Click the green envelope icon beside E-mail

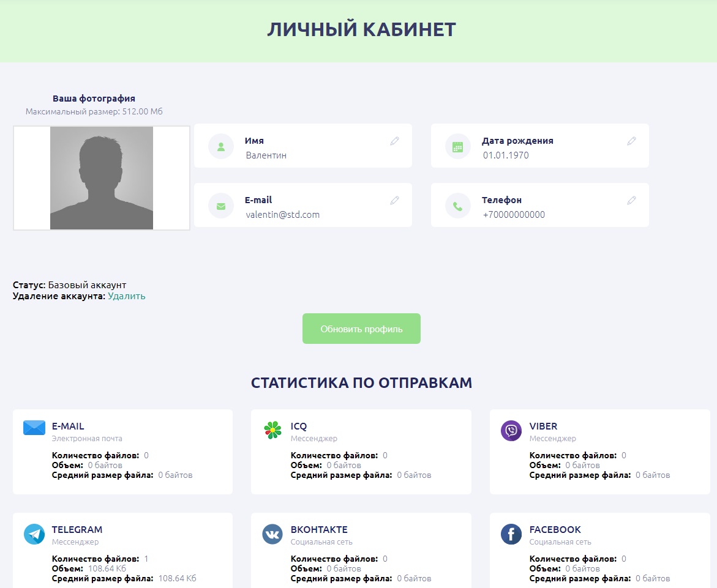coord(221,206)
